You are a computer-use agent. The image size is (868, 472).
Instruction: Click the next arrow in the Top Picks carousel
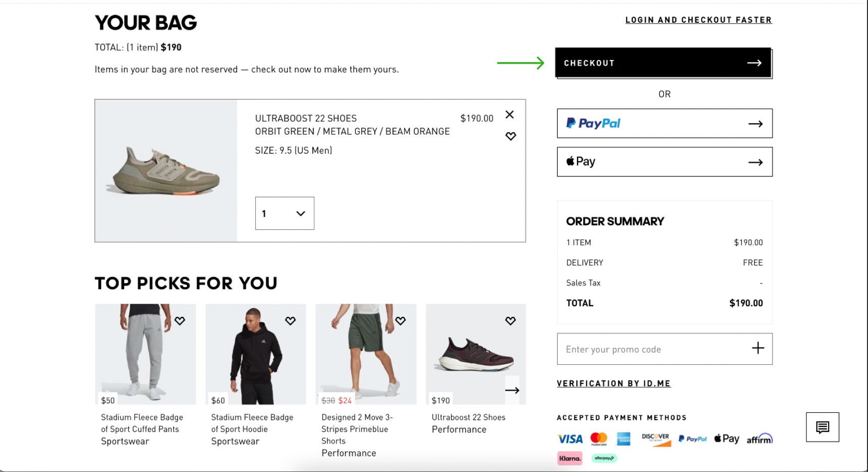(512, 390)
